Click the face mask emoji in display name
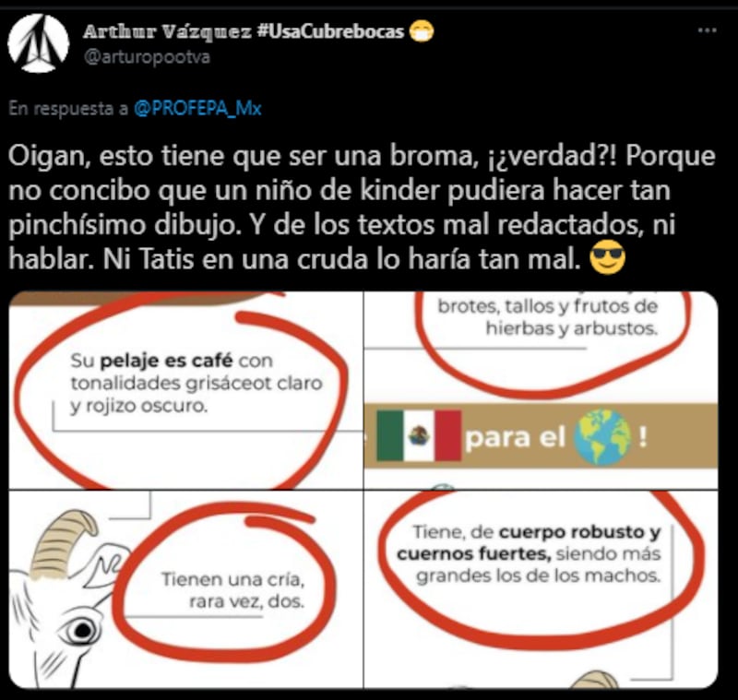Image resolution: width=738 pixels, height=700 pixels. point(422,31)
